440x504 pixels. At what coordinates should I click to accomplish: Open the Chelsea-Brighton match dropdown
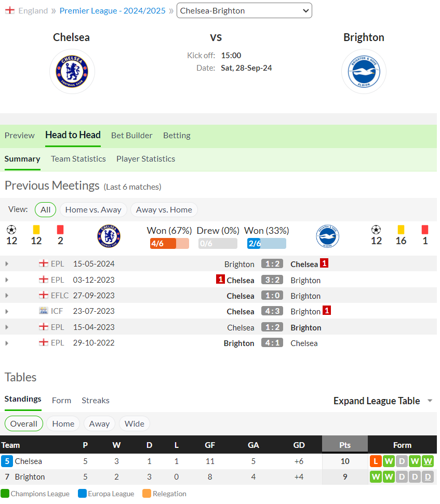[244, 10]
